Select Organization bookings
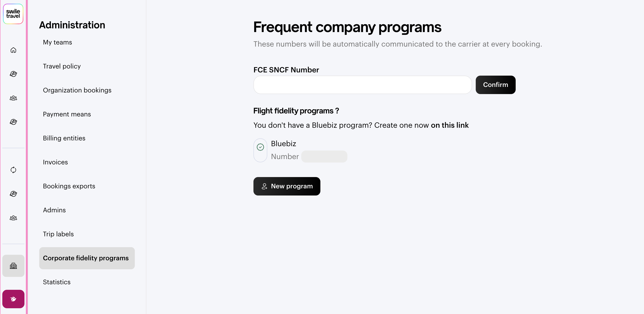This screenshot has width=644, height=314. (77, 90)
